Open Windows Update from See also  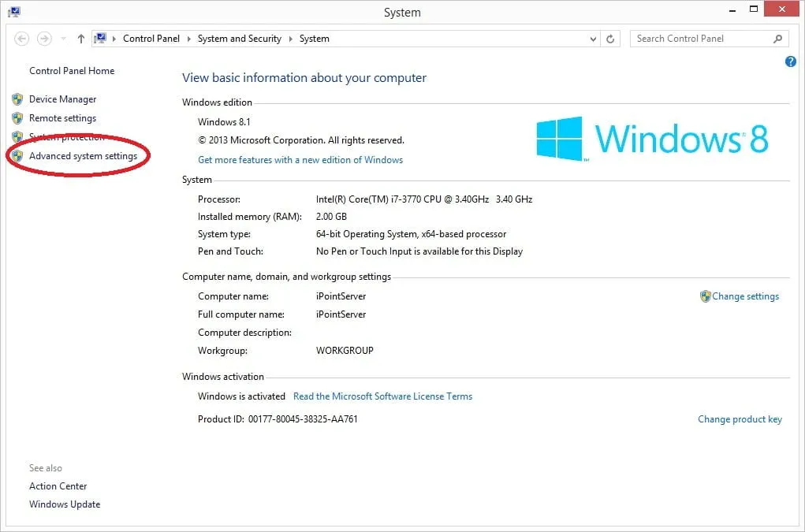pos(65,504)
